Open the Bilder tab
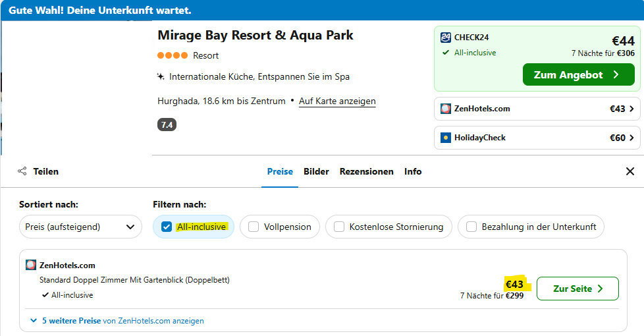The height and width of the screenshot is (336, 644). pos(316,171)
